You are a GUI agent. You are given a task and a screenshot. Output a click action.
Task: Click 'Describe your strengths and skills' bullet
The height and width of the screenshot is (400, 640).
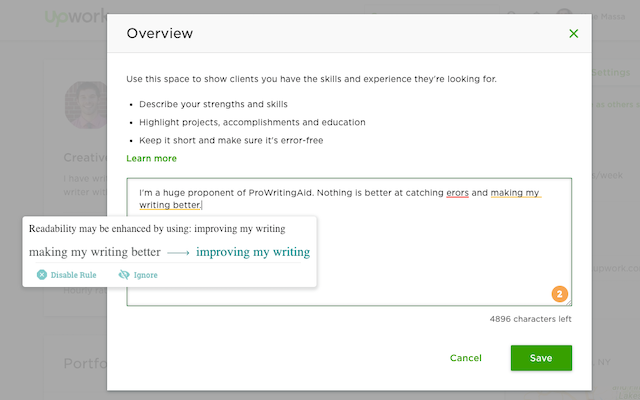[x=213, y=104]
